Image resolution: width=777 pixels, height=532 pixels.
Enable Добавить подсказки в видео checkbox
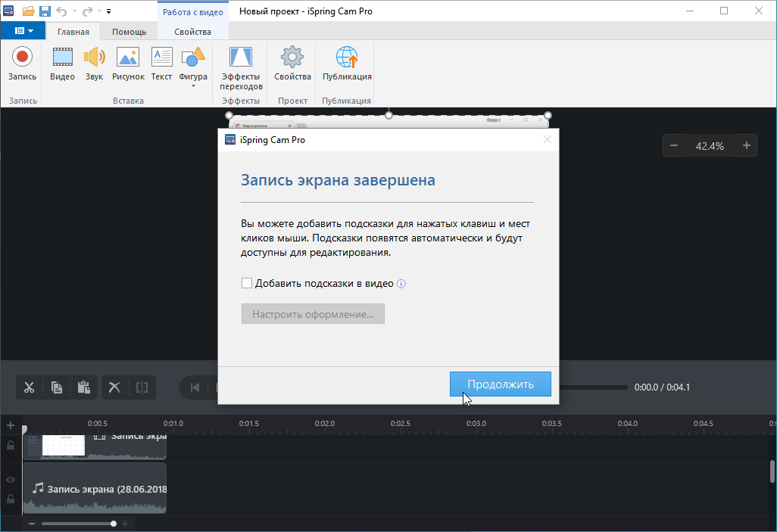[246, 283]
